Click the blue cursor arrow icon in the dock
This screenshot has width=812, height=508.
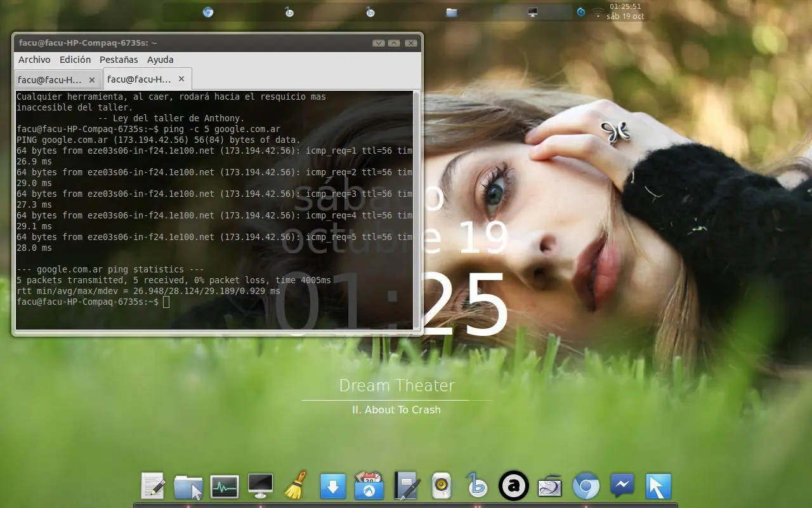point(658,486)
